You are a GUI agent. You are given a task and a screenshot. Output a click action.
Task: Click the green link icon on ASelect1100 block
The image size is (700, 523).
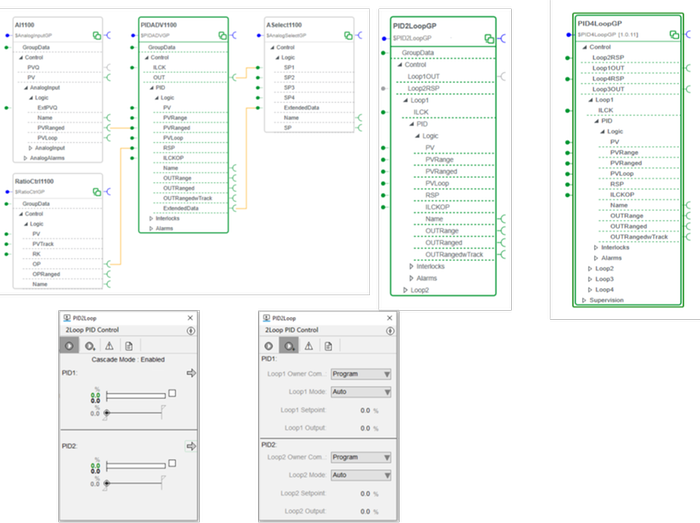348,35
